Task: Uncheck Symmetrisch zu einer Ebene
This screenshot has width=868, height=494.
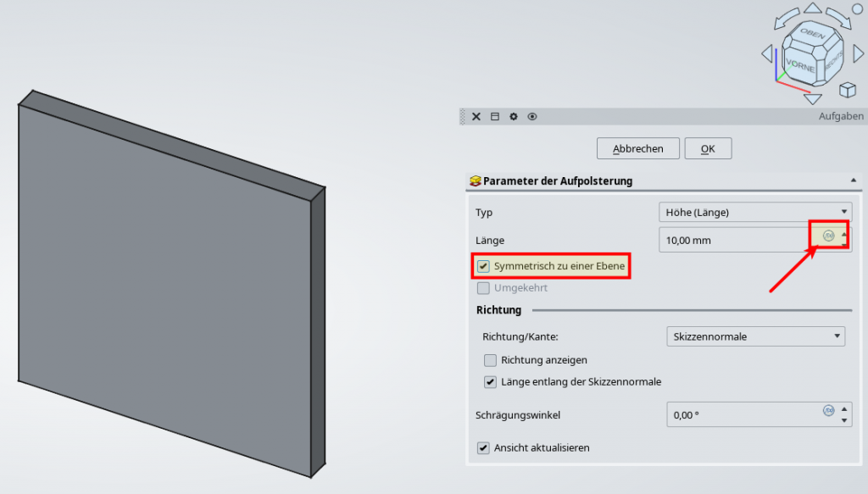Action: click(483, 266)
